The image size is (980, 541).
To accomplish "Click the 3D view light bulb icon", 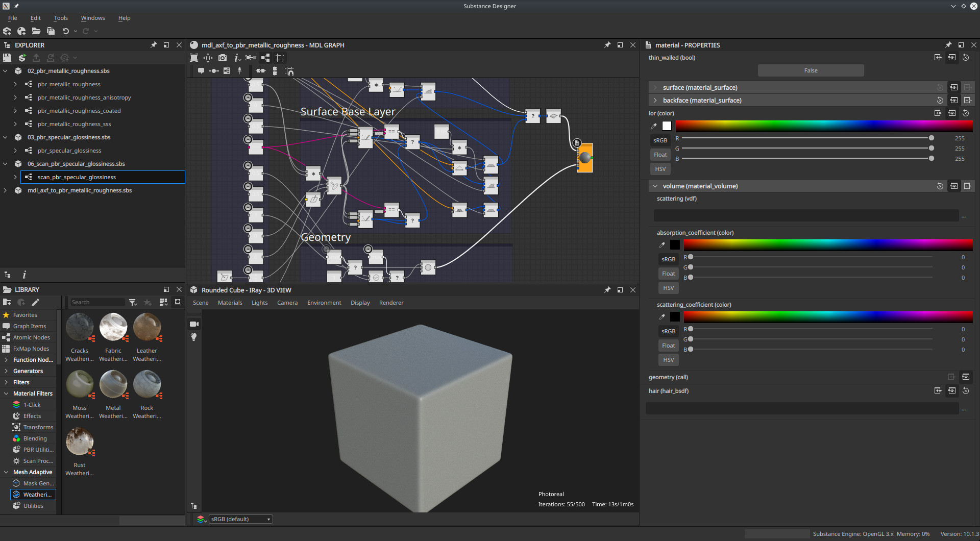I will 194,337.
